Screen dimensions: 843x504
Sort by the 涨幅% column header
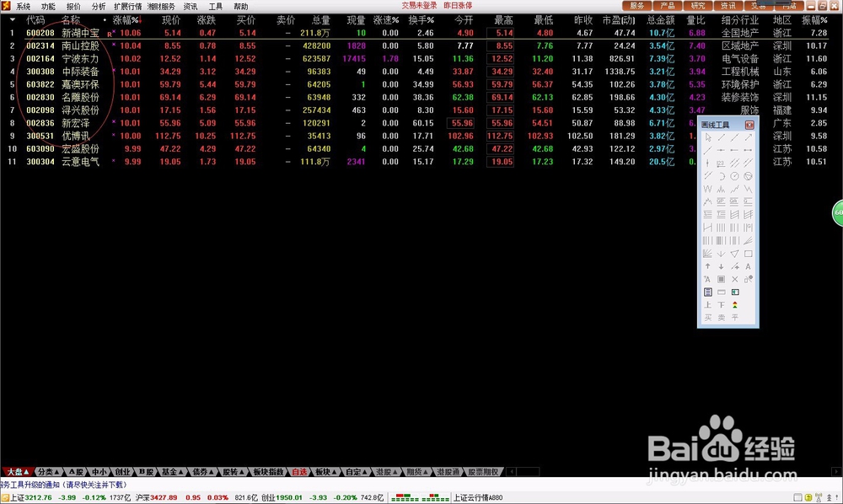point(126,20)
